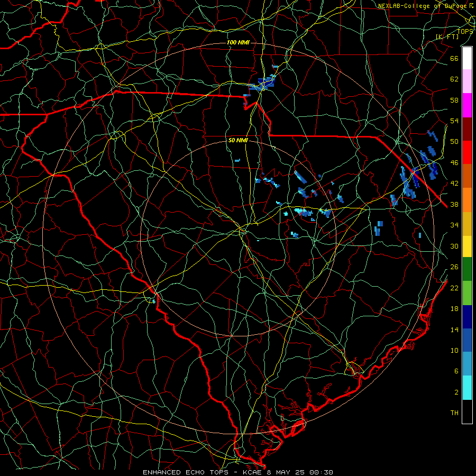Pick the dark orange 46 kft legend swatch
This screenshot has height=476, width=476.
coord(467,176)
